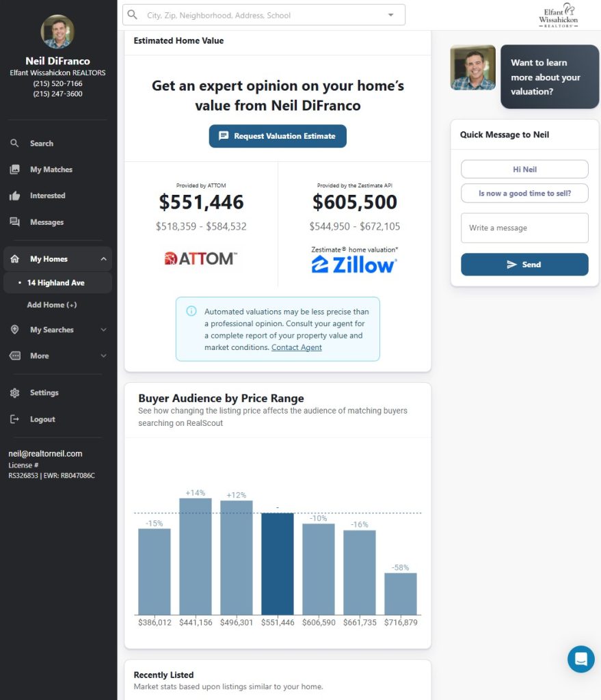Screen dimensions: 601x700
Task: Collapse the My Homes section
Action: [x=103, y=259]
